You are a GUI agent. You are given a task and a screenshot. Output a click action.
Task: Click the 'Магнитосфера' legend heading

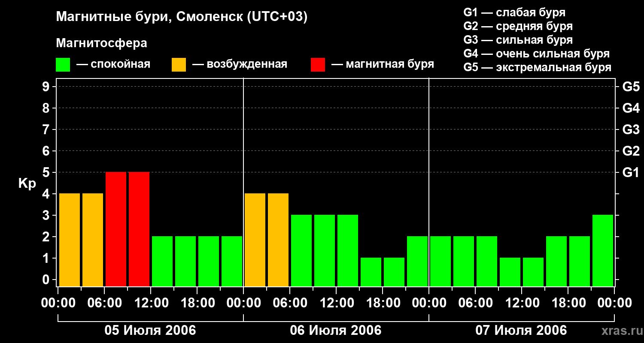coord(101,43)
